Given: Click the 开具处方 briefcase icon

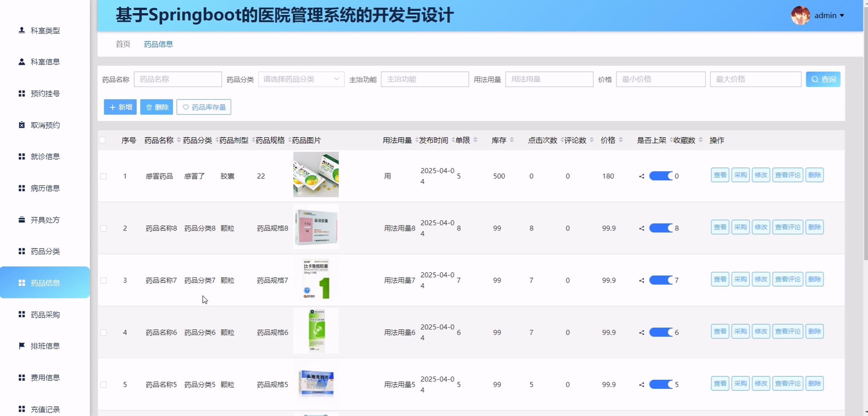Looking at the screenshot, I should click(21, 220).
